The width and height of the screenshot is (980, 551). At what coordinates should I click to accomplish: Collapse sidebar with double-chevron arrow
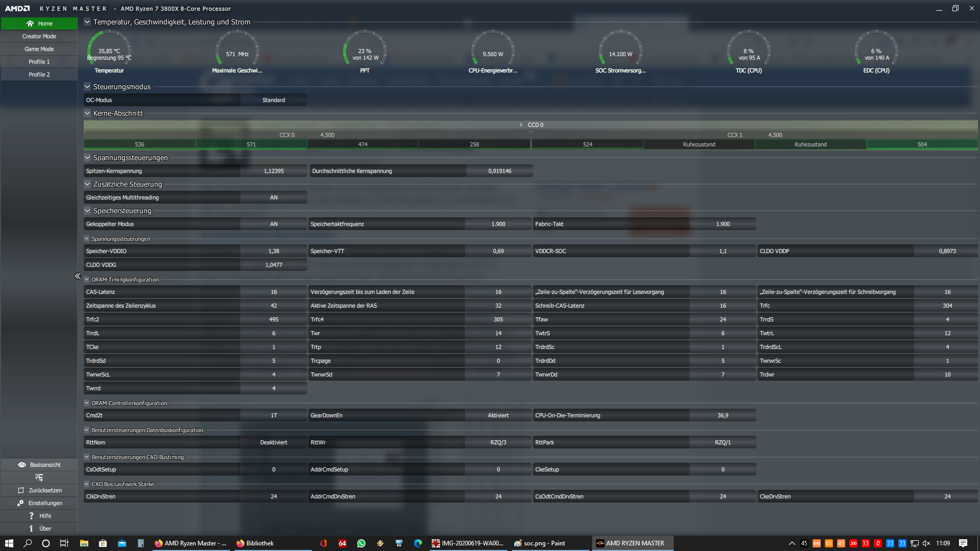click(78, 276)
